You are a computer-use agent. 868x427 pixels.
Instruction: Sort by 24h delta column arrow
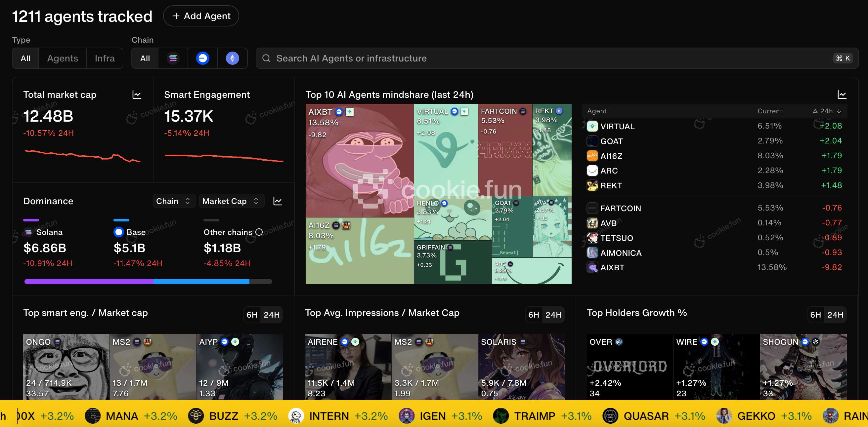coord(839,111)
